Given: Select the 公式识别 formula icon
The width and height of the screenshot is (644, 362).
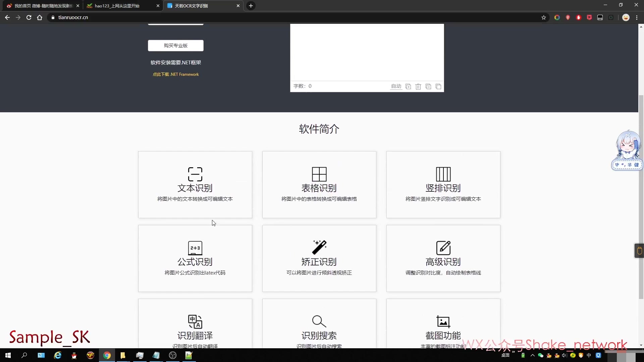Looking at the screenshot, I should (195, 248).
